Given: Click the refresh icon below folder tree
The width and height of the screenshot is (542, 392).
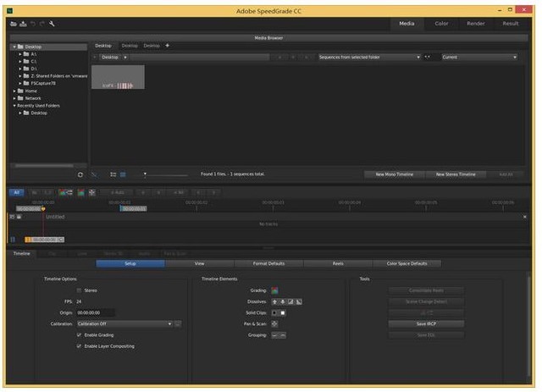Looking at the screenshot, I should tap(80, 174).
